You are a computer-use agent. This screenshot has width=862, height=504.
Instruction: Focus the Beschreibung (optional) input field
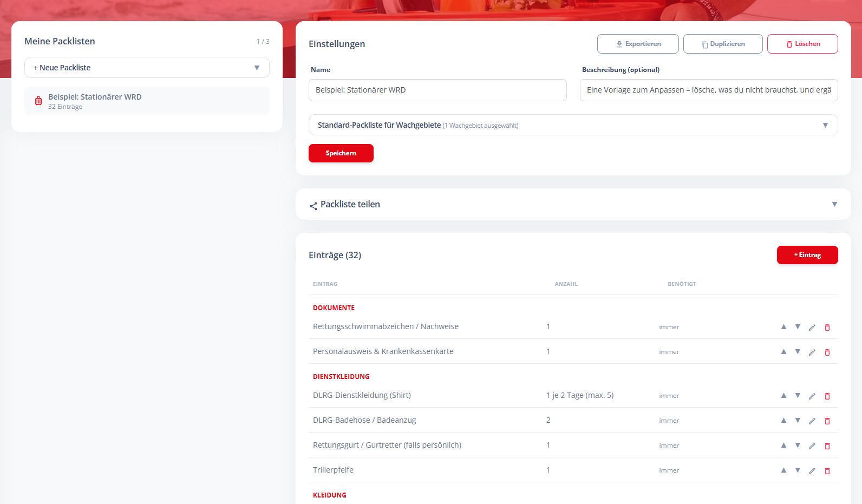pos(709,90)
